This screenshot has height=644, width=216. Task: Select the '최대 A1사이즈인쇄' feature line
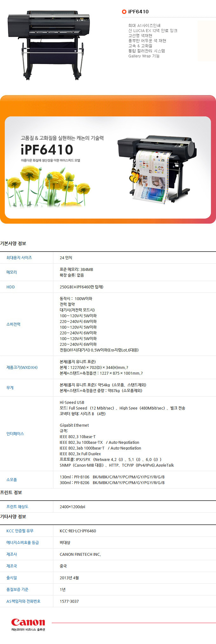(x=144, y=25)
